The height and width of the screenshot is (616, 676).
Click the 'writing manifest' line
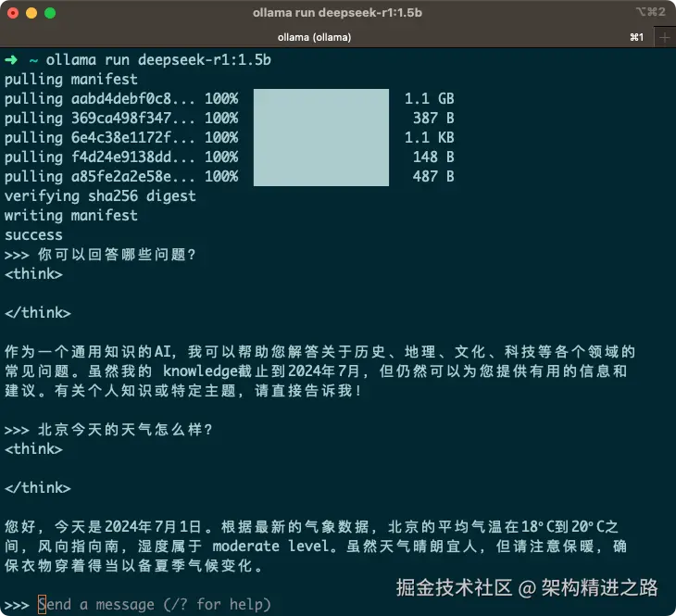(x=71, y=215)
